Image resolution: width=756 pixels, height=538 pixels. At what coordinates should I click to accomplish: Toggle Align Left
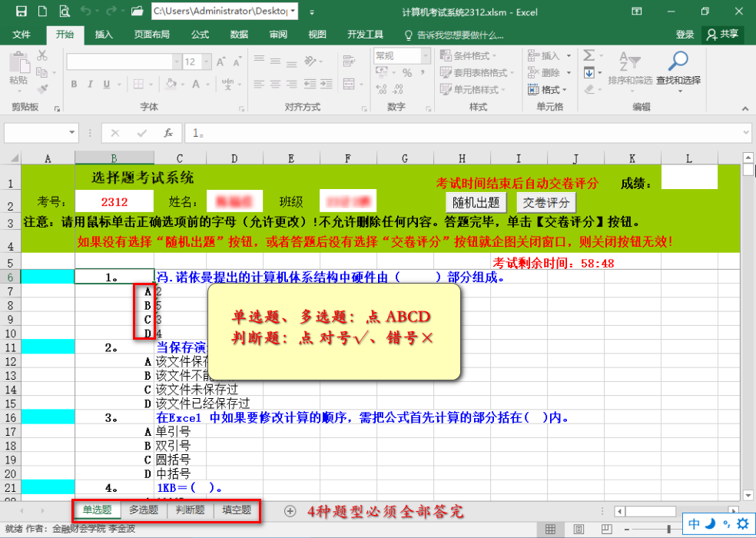[259, 84]
